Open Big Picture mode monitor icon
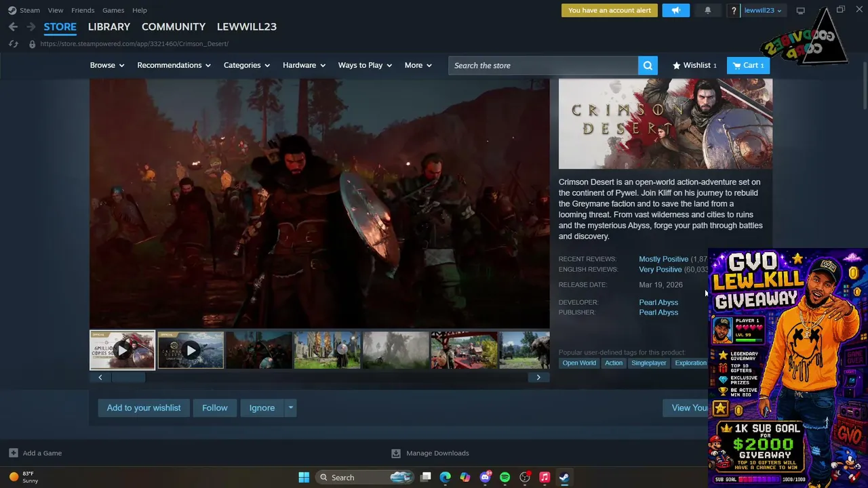 (800, 10)
